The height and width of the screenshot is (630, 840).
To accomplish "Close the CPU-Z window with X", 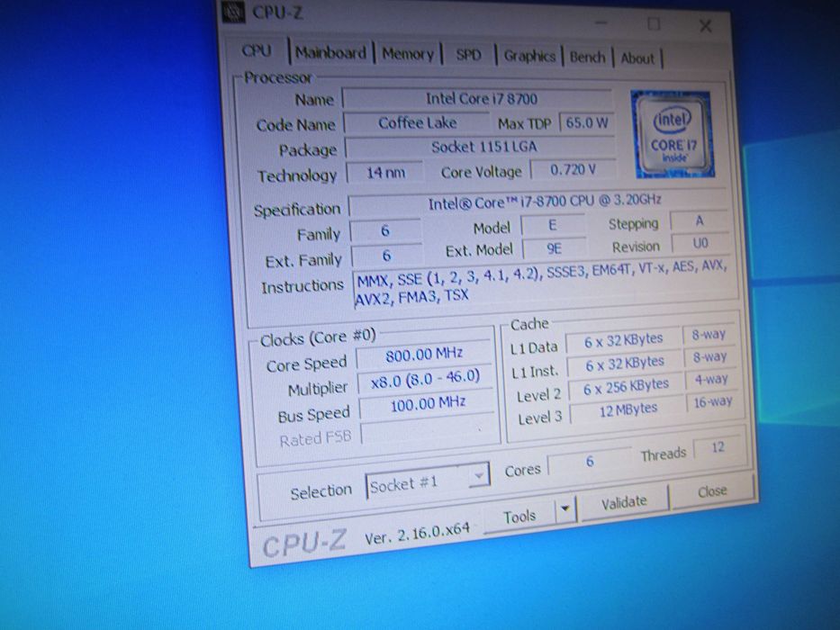I will pos(706,26).
